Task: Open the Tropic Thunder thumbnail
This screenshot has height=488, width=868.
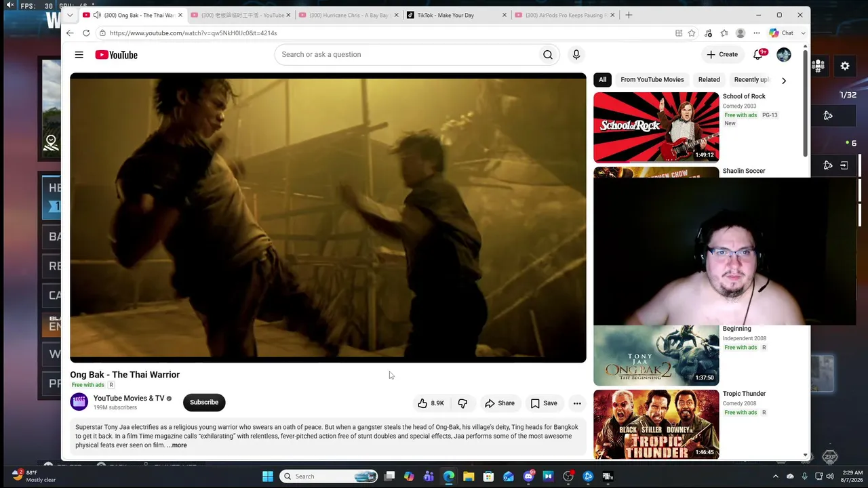Action: (656, 424)
